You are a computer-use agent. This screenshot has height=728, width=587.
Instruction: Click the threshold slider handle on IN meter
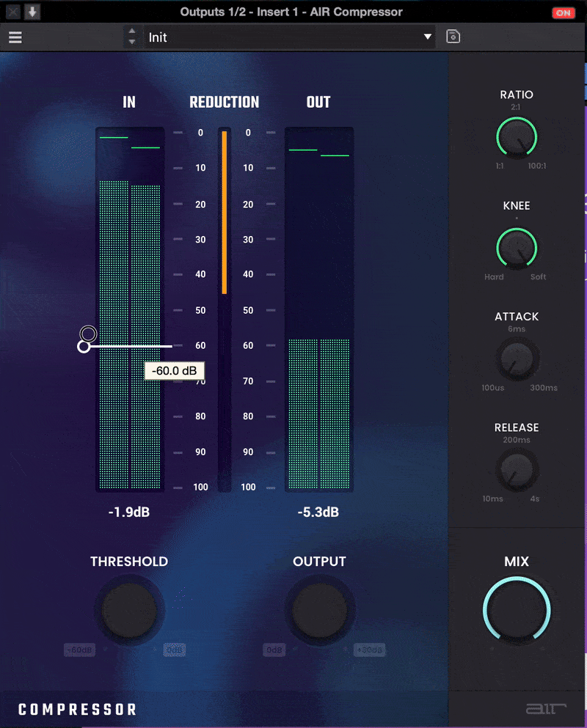[x=84, y=346]
